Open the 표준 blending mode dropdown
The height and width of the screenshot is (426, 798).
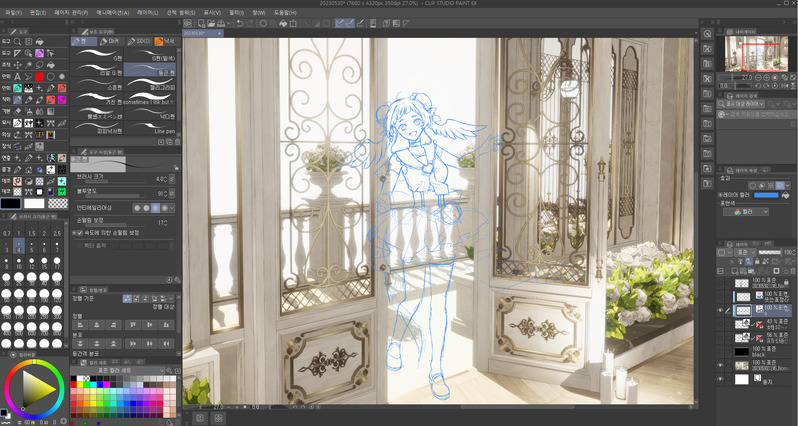point(745,252)
